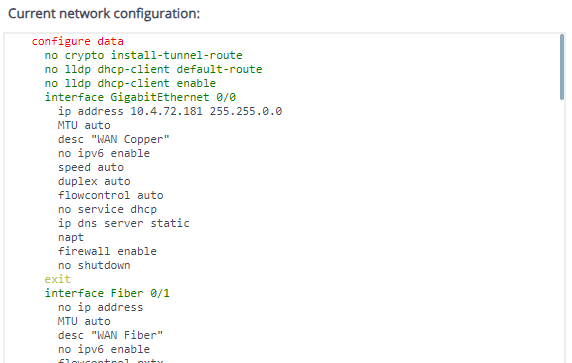Click the IP address 10.4.72.181 line
This screenshot has width=572, height=363.
(x=170, y=111)
